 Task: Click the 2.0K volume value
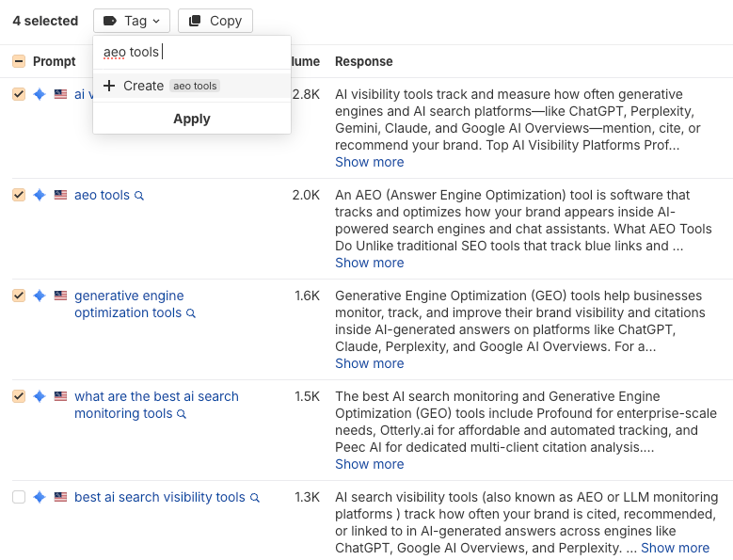pos(306,195)
